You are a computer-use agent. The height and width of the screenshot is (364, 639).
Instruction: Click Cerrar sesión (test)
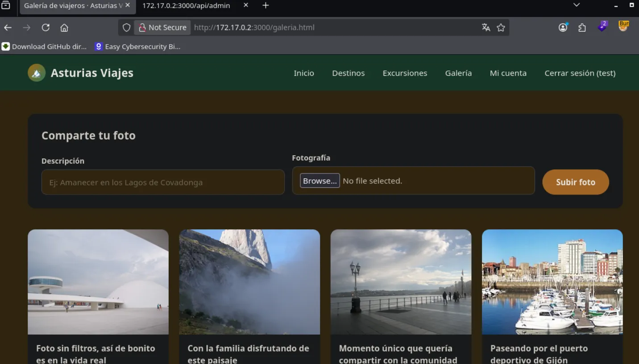580,73
